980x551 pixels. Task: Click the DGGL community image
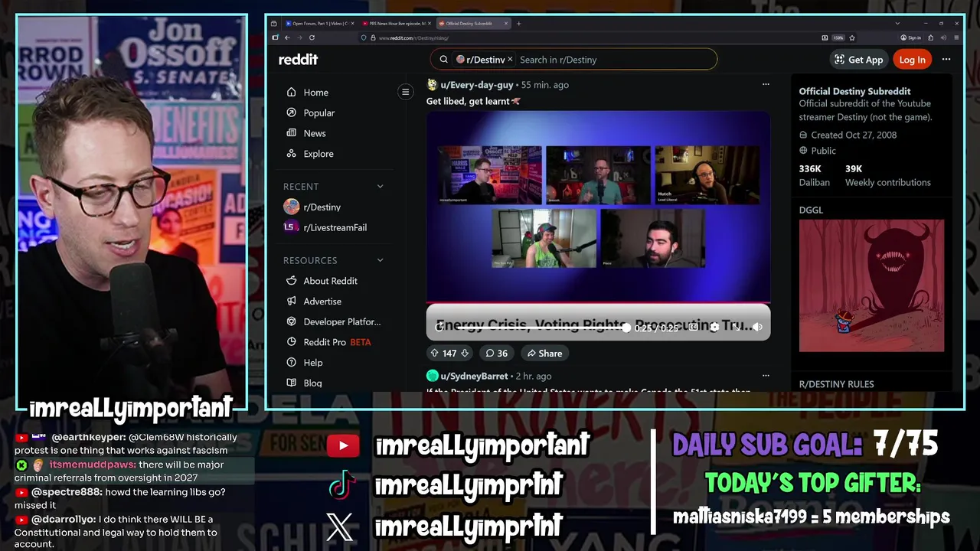pos(871,286)
